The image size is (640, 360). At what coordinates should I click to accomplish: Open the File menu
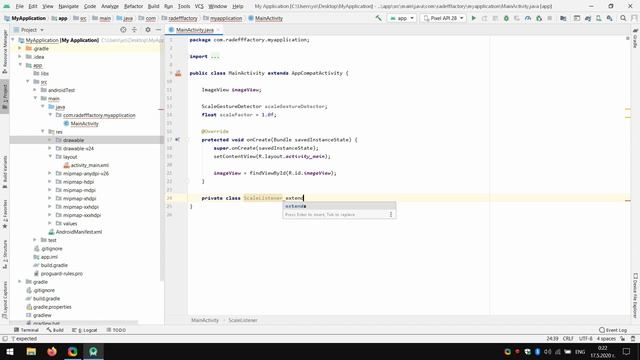point(19,7)
